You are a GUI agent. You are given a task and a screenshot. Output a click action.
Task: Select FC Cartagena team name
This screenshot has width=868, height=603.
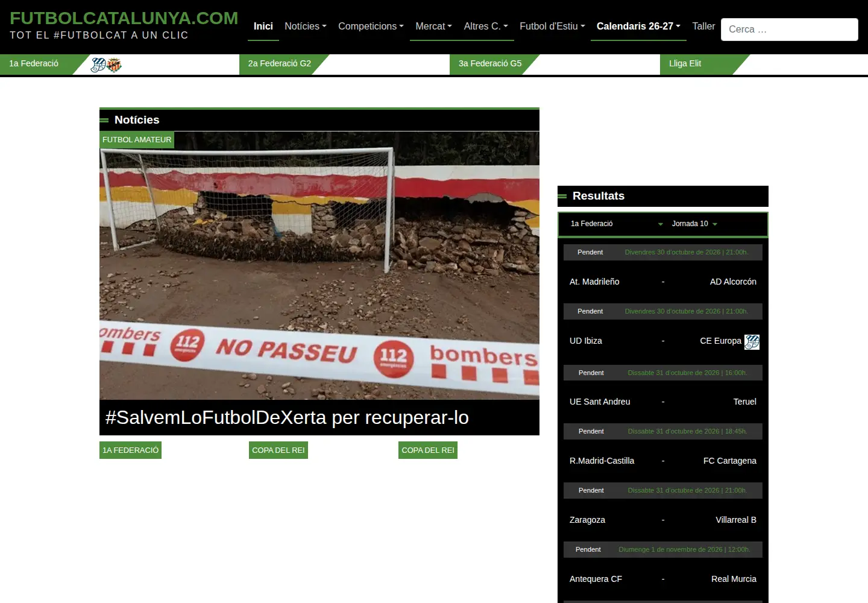[x=730, y=461]
